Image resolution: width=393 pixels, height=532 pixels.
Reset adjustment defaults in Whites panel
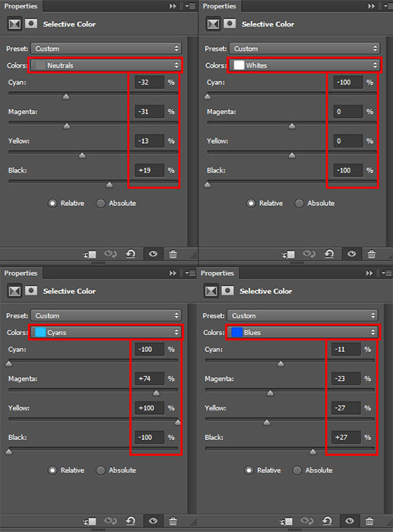click(x=329, y=254)
